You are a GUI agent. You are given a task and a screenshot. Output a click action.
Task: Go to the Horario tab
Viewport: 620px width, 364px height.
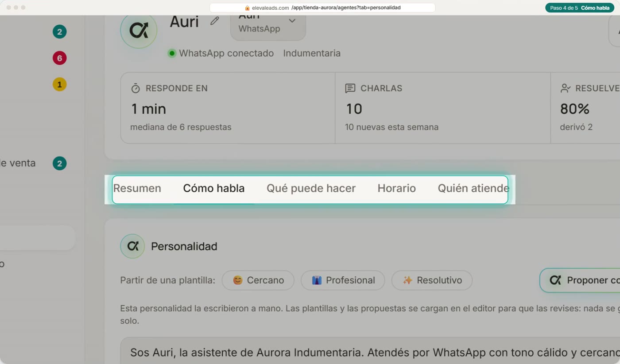click(397, 188)
